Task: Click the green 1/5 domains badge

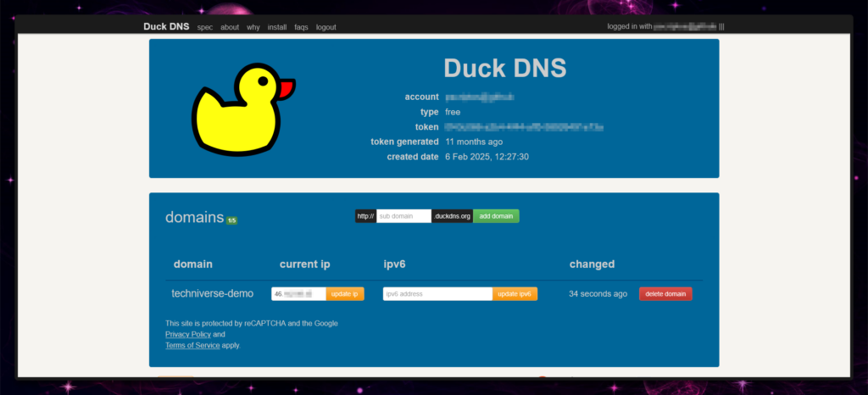Action: click(x=231, y=220)
